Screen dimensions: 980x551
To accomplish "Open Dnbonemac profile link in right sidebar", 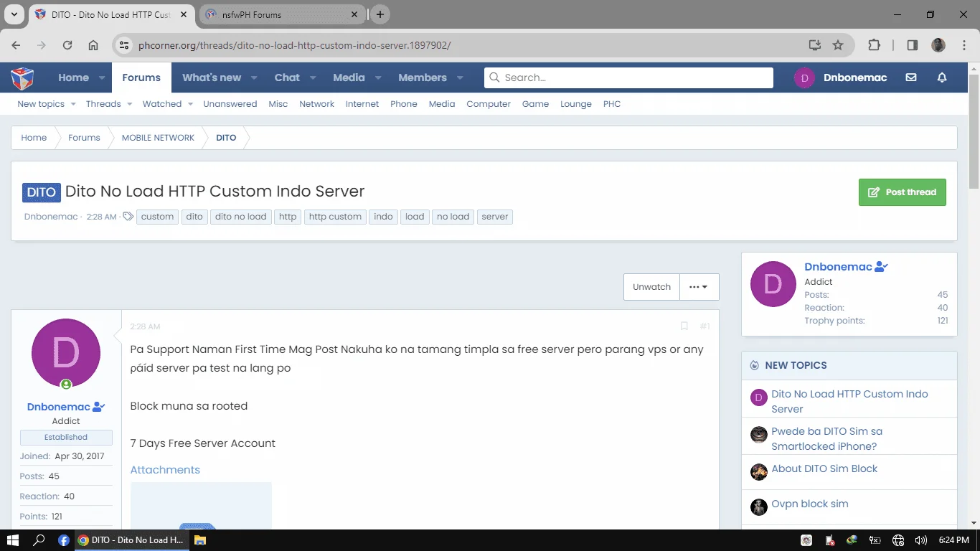I will [838, 267].
